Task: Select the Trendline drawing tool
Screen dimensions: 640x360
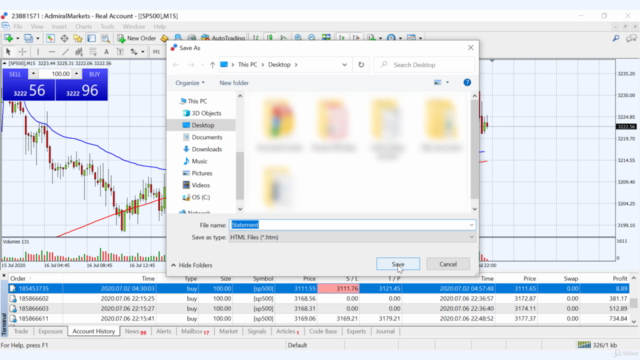Action: pos(65,52)
